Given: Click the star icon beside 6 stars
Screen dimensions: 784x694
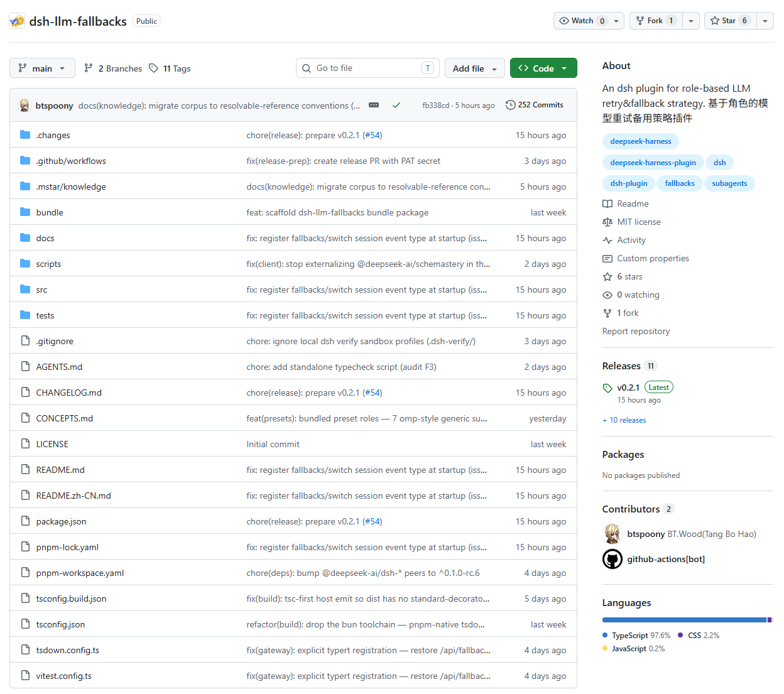Looking at the screenshot, I should tap(607, 276).
